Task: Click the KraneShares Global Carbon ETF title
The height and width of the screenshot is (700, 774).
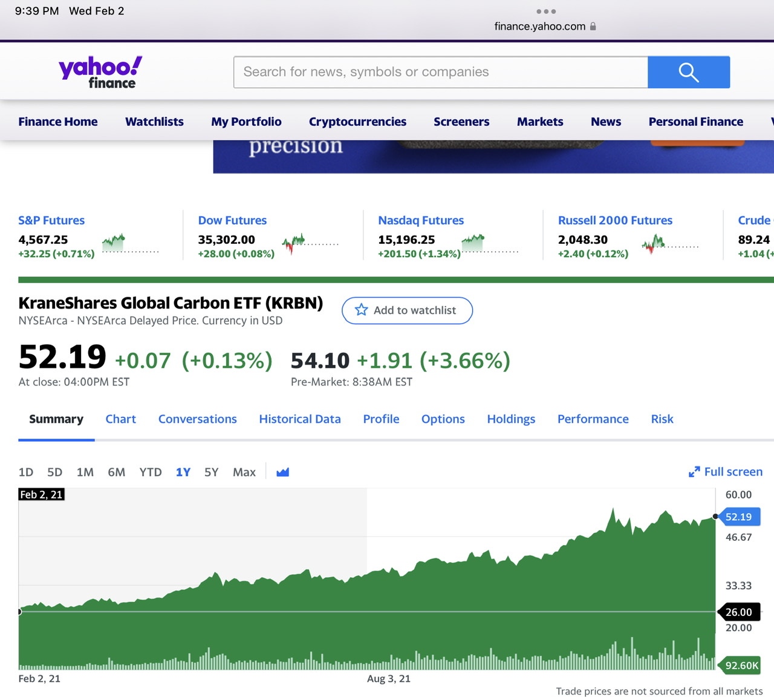Action: click(171, 303)
